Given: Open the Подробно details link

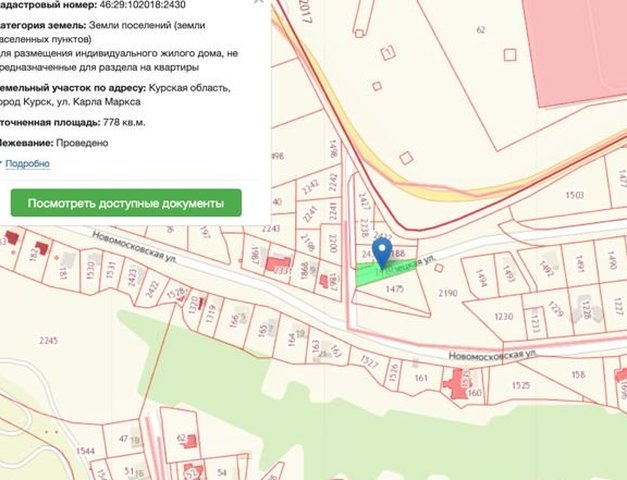Looking at the screenshot, I should [x=28, y=164].
